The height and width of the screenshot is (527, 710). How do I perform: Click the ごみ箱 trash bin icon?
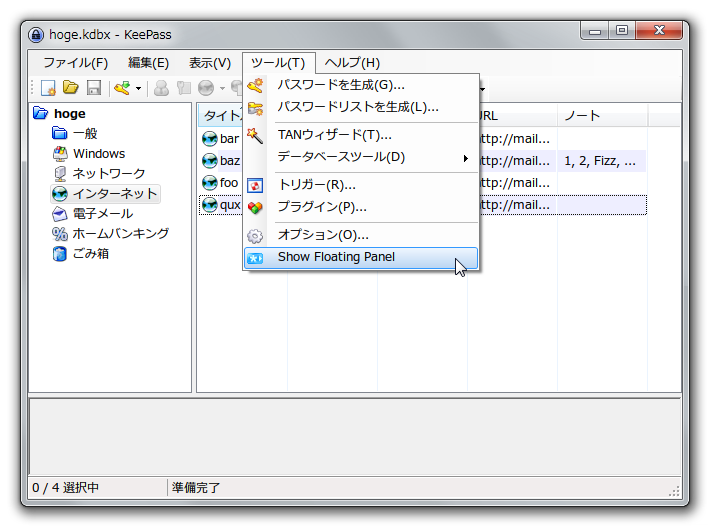60,254
